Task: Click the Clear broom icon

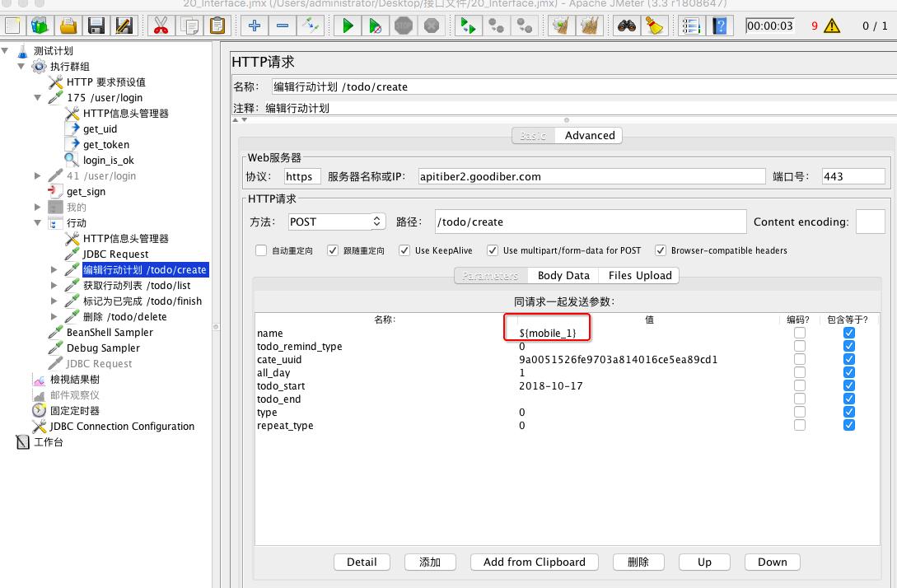Action: click(561, 26)
